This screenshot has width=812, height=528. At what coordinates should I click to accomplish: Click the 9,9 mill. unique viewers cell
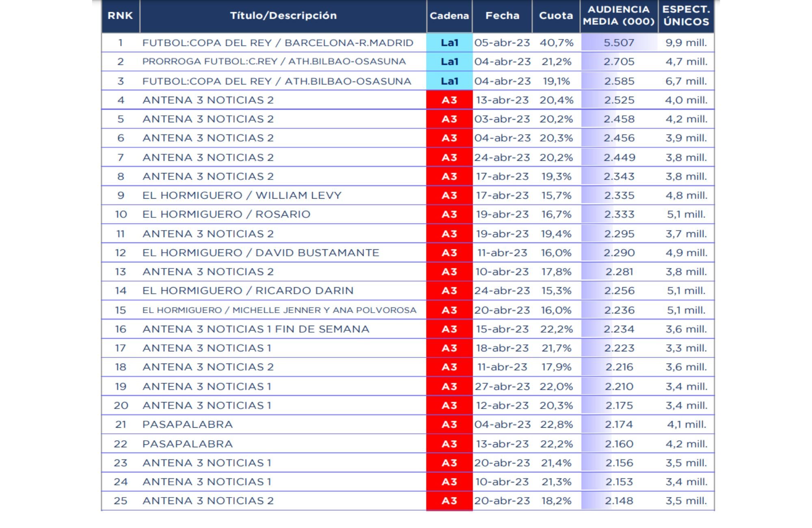click(x=686, y=43)
